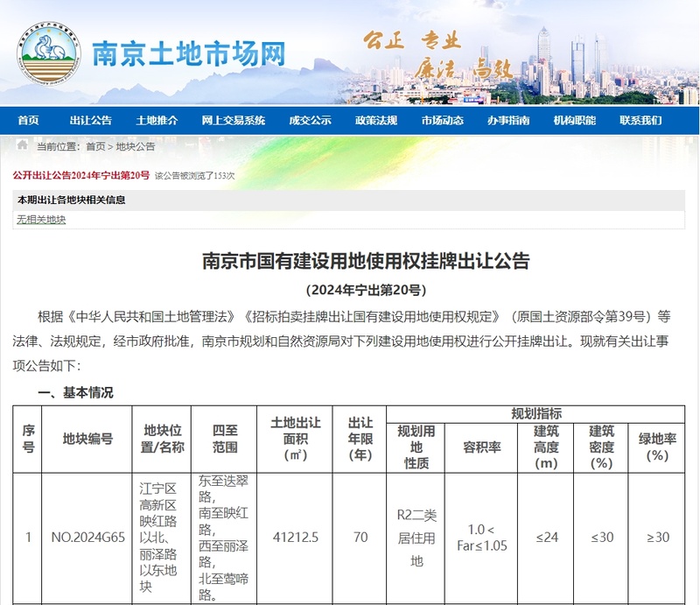Click table header 容积率

(x=481, y=447)
